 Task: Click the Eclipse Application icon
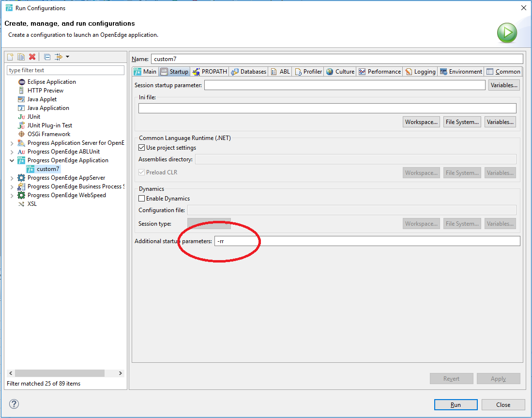[x=21, y=82]
